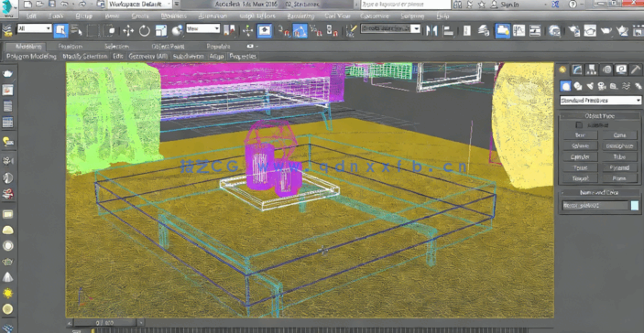644x333 pixels.
Task: Toggle the Scene Explorer icon
Action: point(467,31)
